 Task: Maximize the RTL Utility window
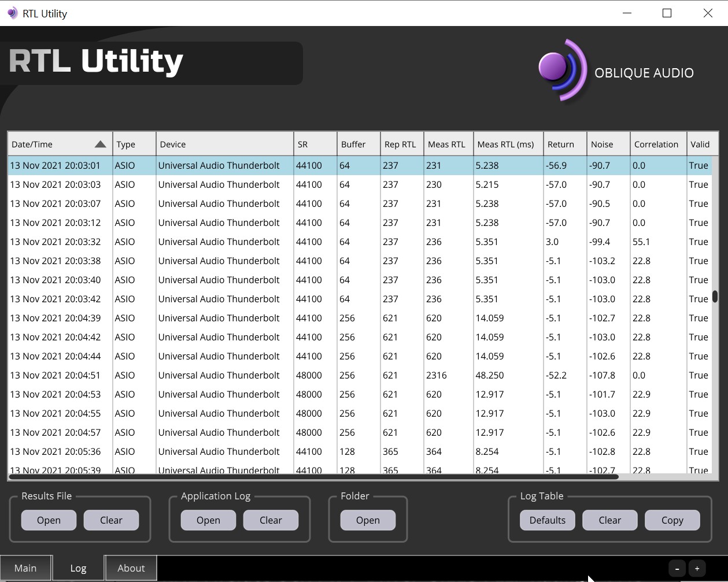(667, 13)
